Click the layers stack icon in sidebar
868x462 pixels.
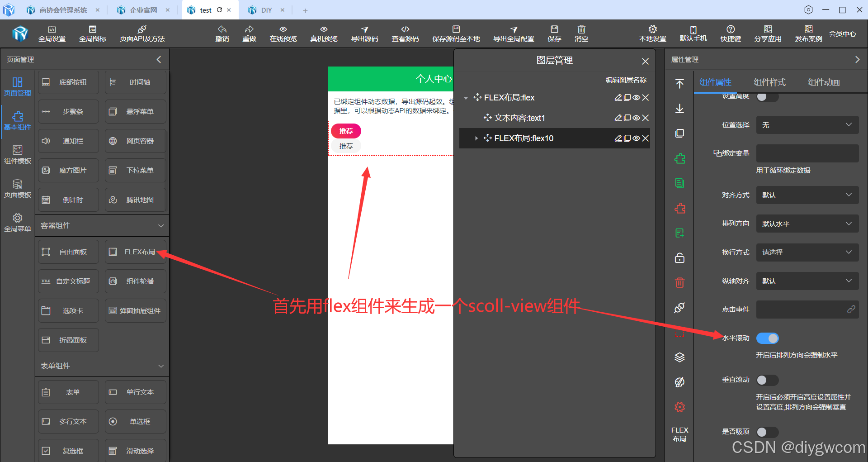(679, 357)
